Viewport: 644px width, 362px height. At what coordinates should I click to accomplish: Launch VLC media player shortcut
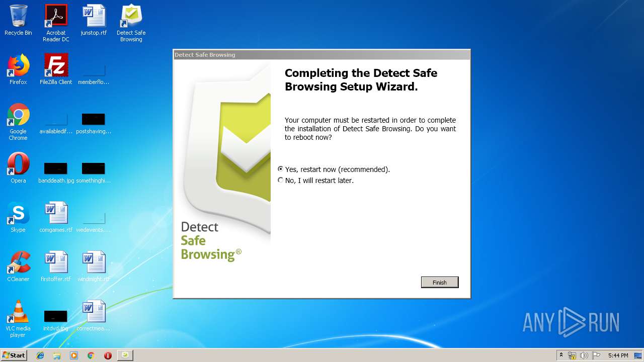coord(18,319)
